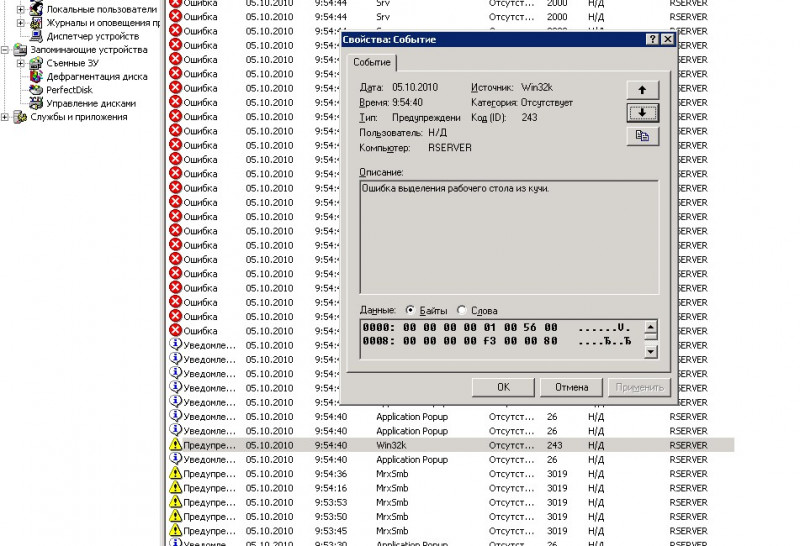800x546 pixels.
Task: Click the OK button
Action: coord(503,387)
